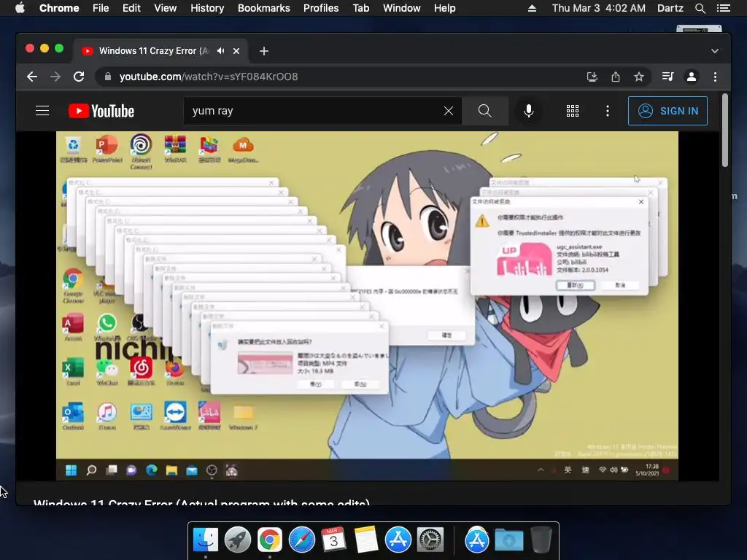Open the Trash in the Dock
This screenshot has height=560, width=747.
541,540
